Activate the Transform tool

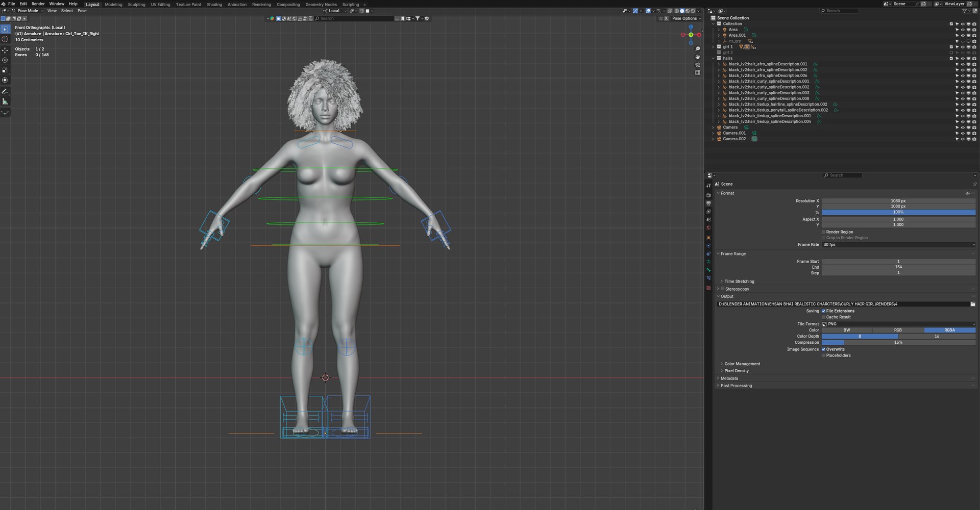coord(5,80)
